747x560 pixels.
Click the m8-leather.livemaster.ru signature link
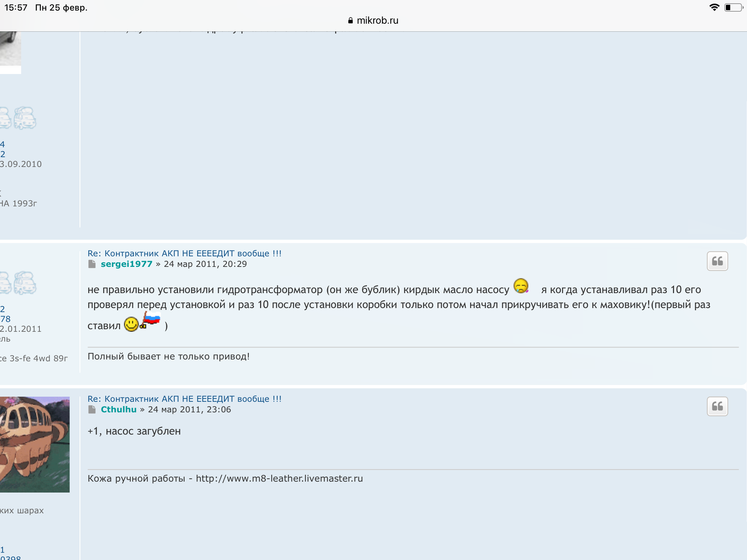point(279,478)
